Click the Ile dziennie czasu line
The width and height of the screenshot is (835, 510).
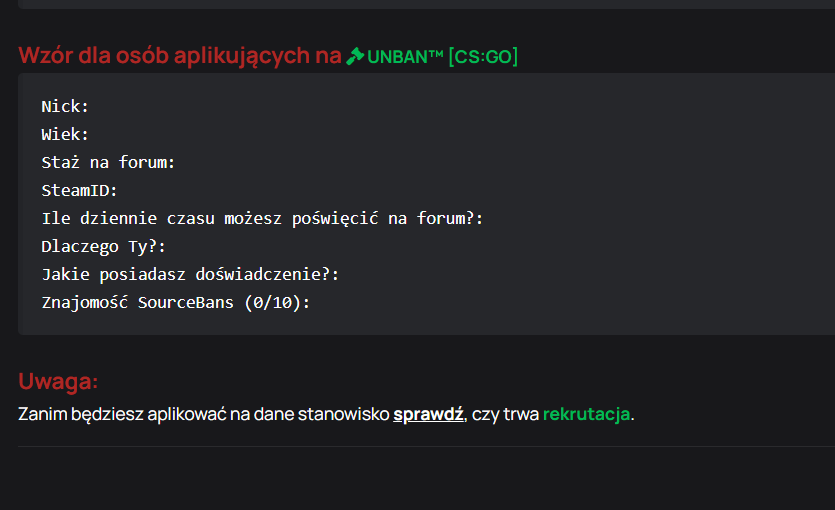pyautogui.click(x=262, y=218)
